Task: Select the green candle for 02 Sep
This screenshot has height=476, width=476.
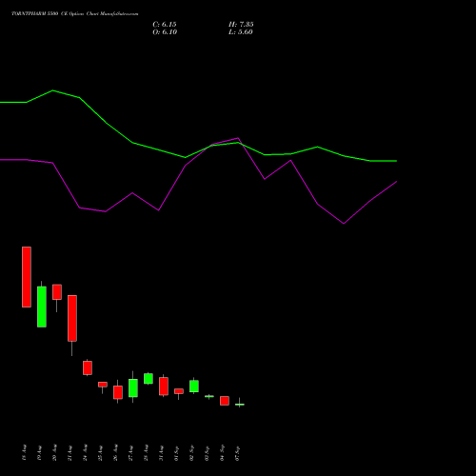Action: [x=194, y=387]
